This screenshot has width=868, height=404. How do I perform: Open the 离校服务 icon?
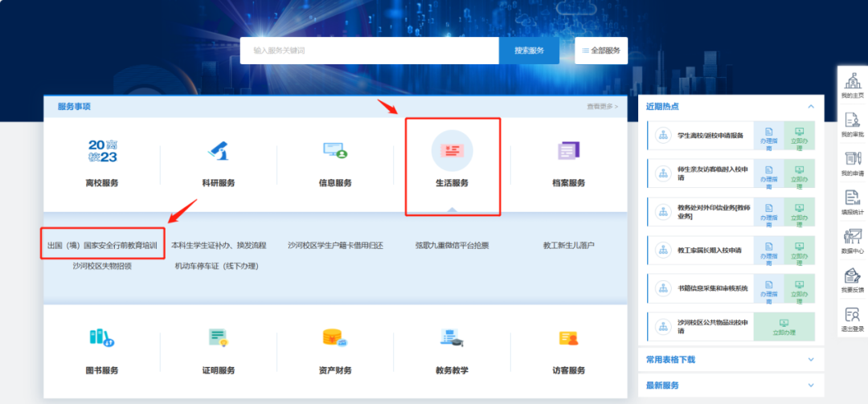102,151
